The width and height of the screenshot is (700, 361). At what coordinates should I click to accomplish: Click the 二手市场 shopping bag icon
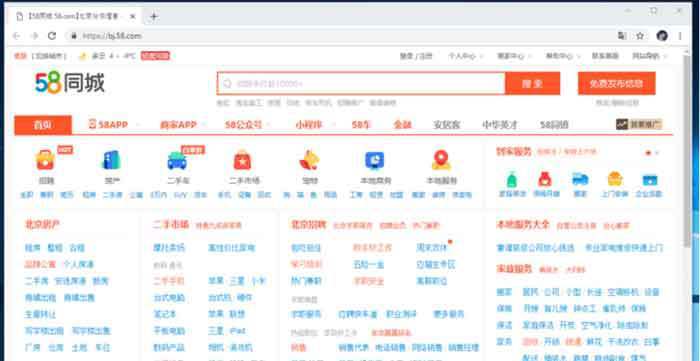click(243, 160)
